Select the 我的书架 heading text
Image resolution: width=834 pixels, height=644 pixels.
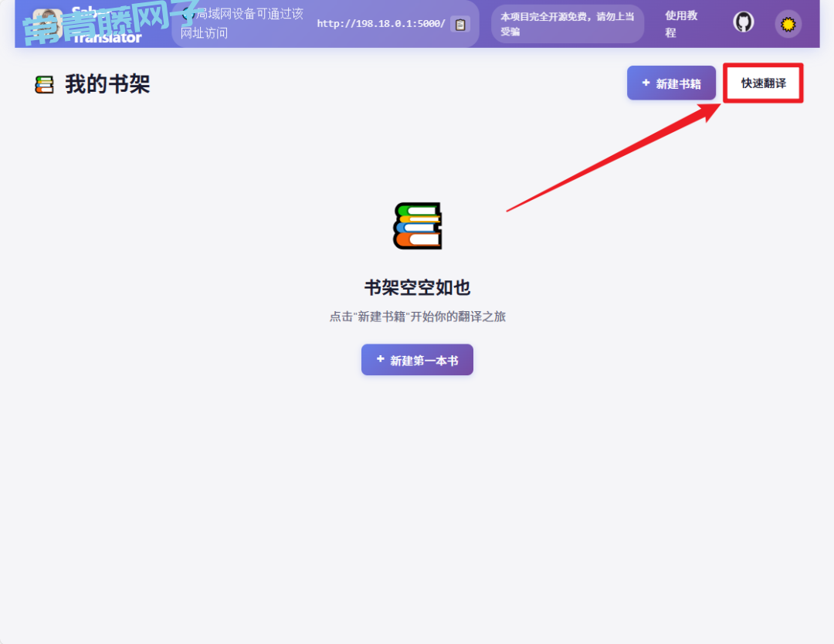[107, 84]
